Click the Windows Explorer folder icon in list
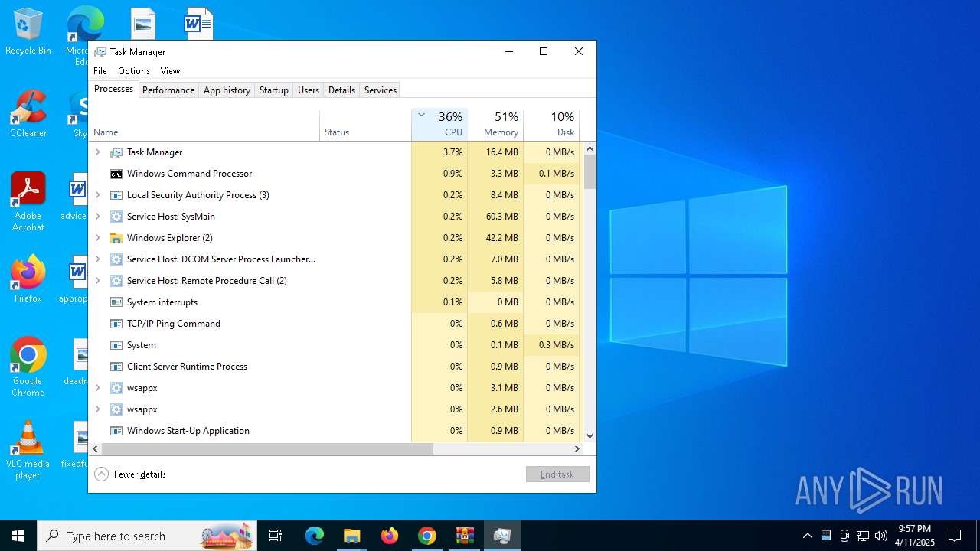Viewport: 980px width, 551px height. click(116, 238)
